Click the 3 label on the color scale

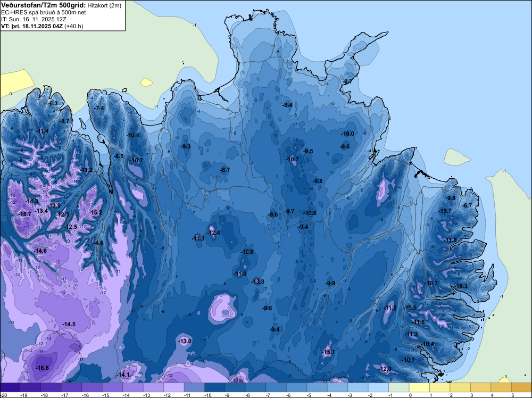coord(471,395)
